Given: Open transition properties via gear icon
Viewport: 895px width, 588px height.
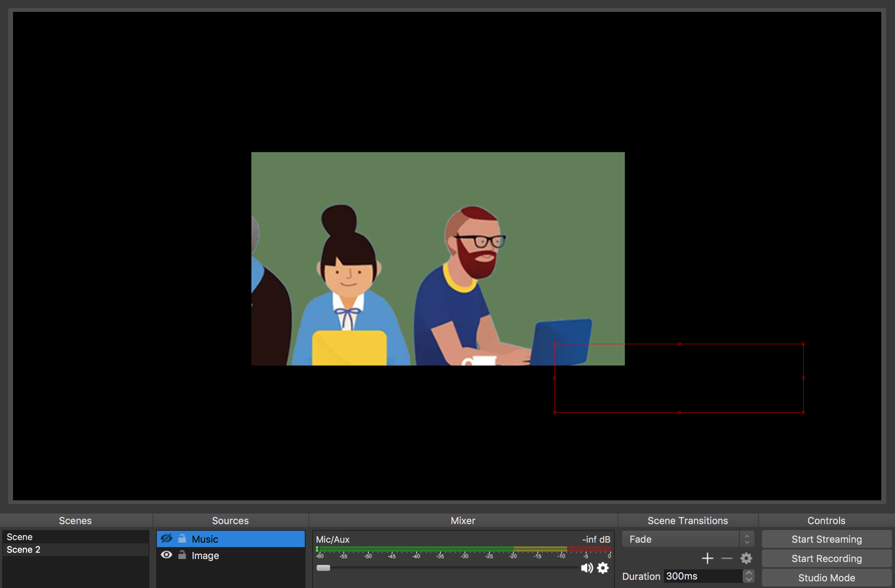Looking at the screenshot, I should pyautogui.click(x=746, y=558).
